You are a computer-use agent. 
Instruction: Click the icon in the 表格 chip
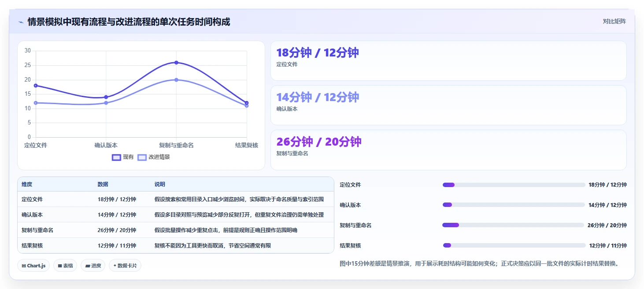coord(60,266)
